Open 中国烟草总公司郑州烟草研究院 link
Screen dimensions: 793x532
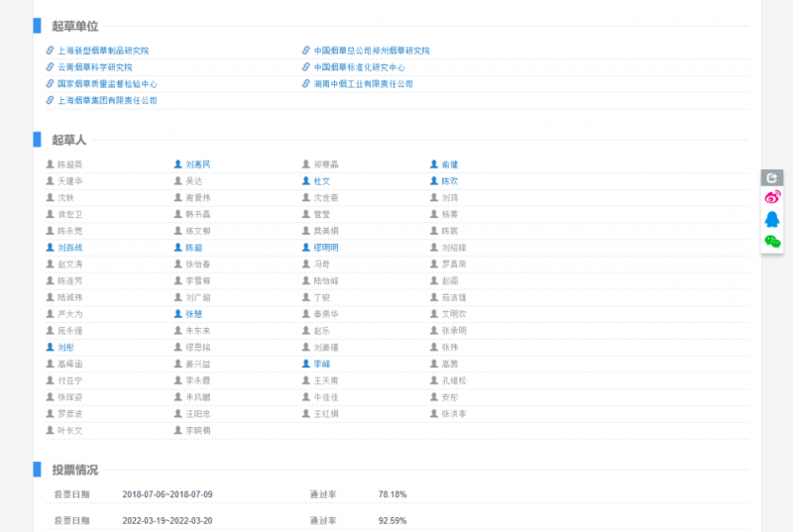(372, 51)
